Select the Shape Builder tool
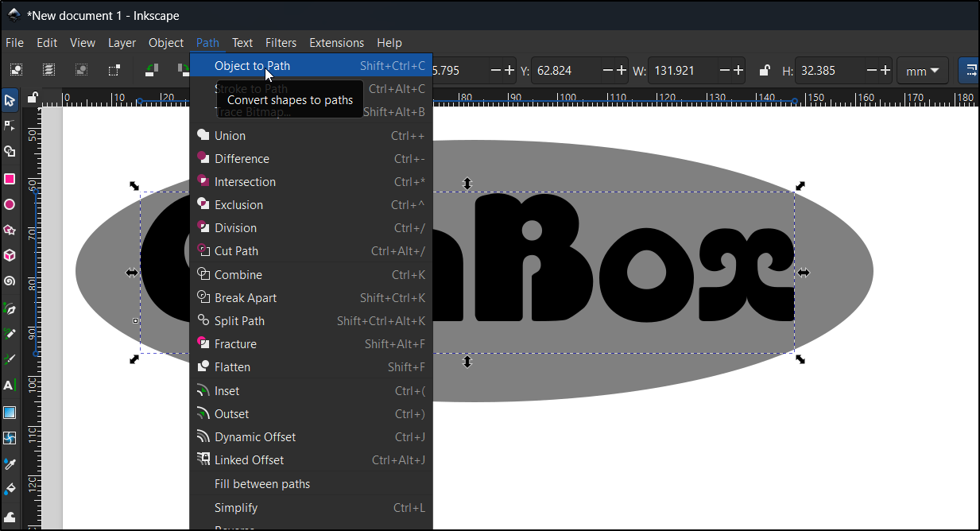 click(10, 151)
